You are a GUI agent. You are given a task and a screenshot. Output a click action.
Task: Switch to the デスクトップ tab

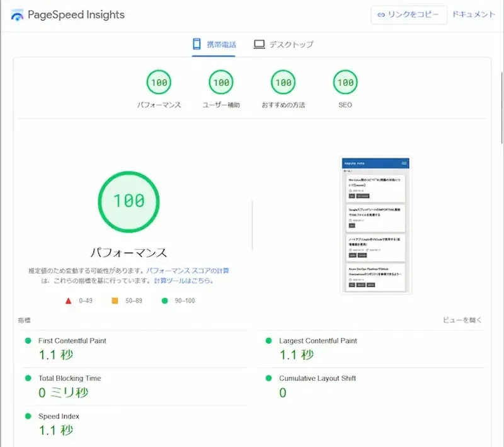[284, 44]
